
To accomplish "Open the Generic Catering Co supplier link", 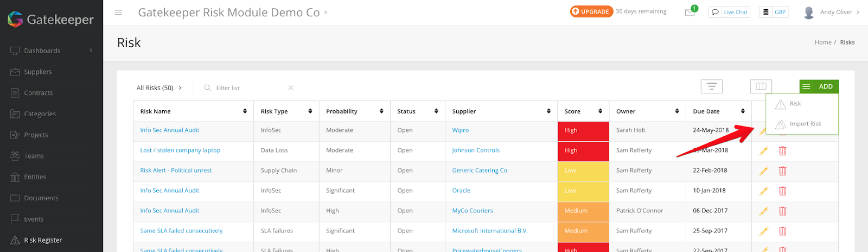I will [480, 171].
